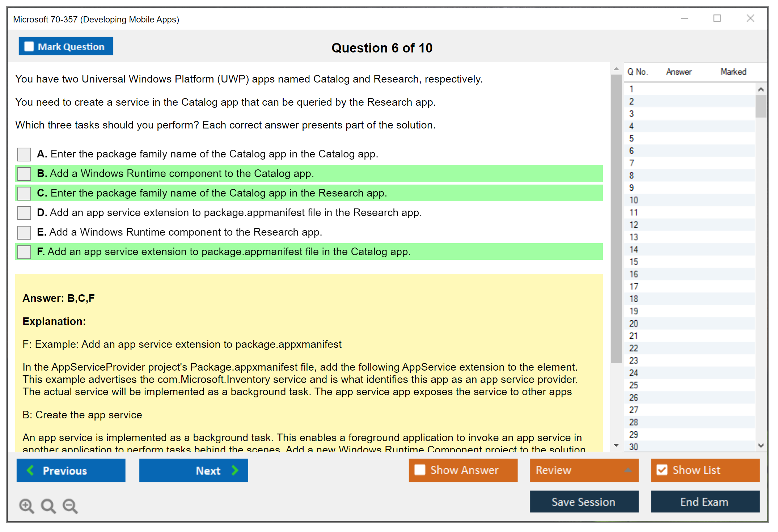Click the green right arrow on Next
The height and width of the screenshot is (532, 778).
tap(235, 470)
